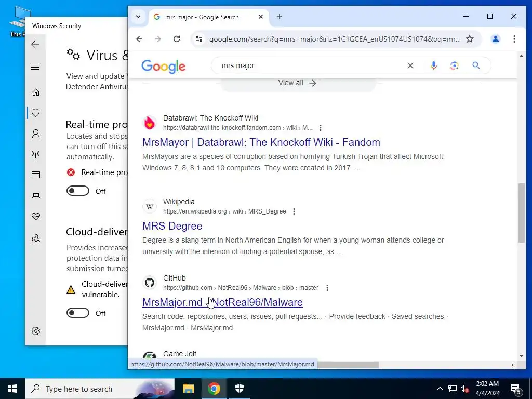Open the Windows Start menu
Viewport: 532px width, 399px height.
pos(12,389)
